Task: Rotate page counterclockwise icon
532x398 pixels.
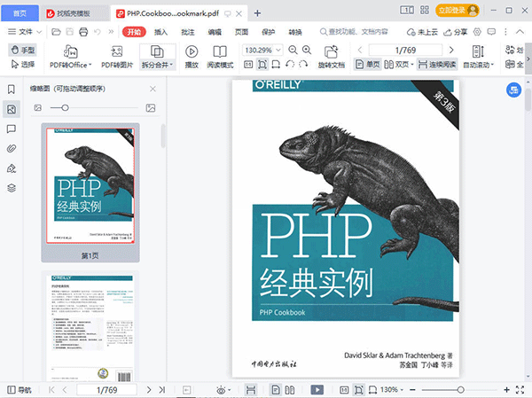Action: [x=290, y=64]
